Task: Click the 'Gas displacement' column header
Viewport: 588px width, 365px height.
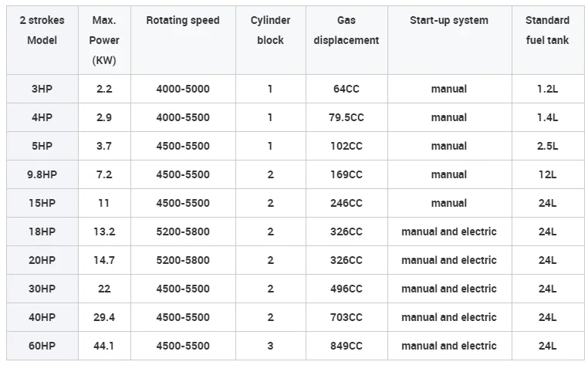Action: (346, 30)
